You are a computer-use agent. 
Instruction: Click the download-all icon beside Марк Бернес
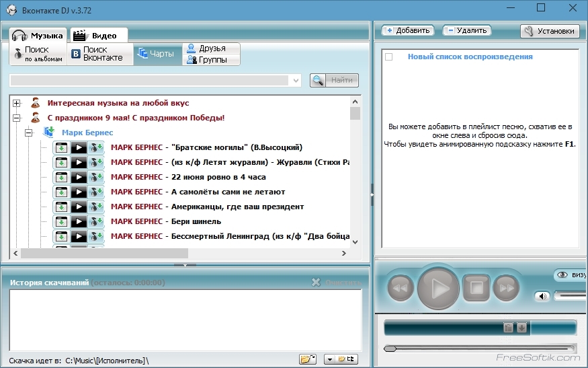(48, 133)
